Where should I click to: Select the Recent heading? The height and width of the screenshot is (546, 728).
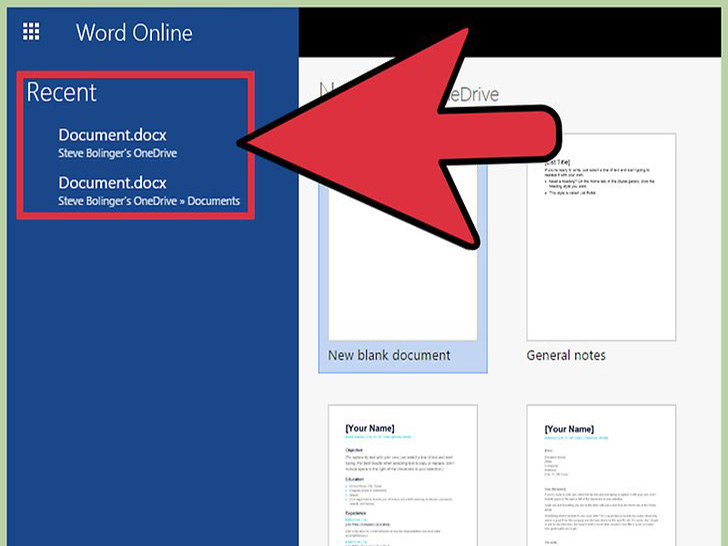pyautogui.click(x=61, y=92)
